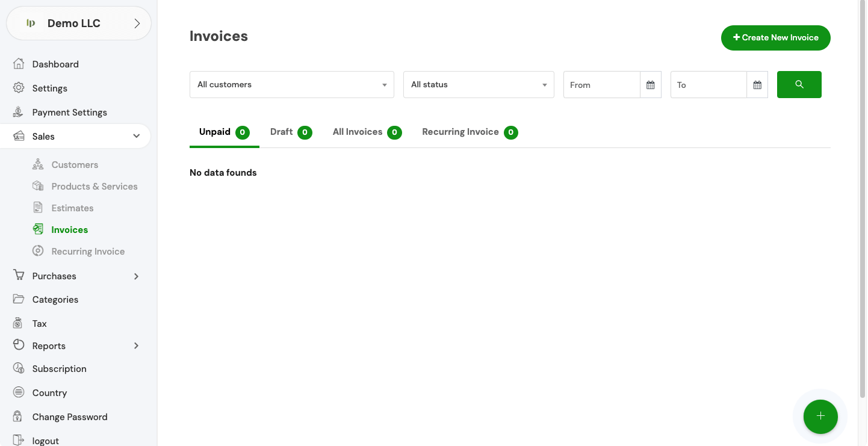Viewport: 868px width, 446px height.
Task: Click the Purchases cart icon
Action: [19, 276]
